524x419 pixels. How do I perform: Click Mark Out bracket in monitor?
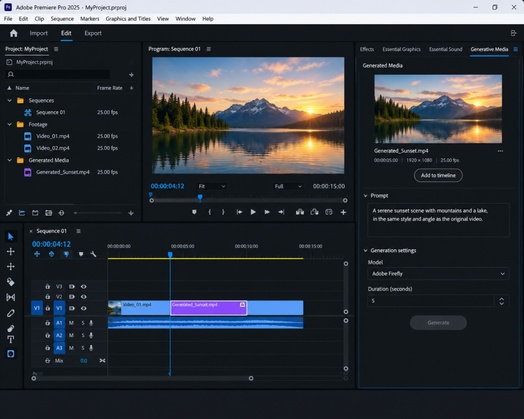tap(223, 212)
